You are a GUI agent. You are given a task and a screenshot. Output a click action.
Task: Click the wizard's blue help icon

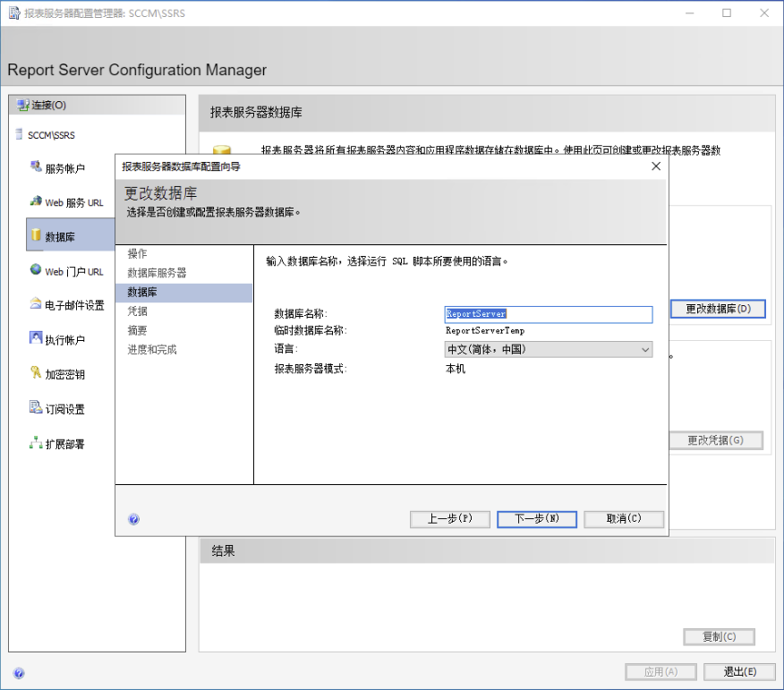133,519
